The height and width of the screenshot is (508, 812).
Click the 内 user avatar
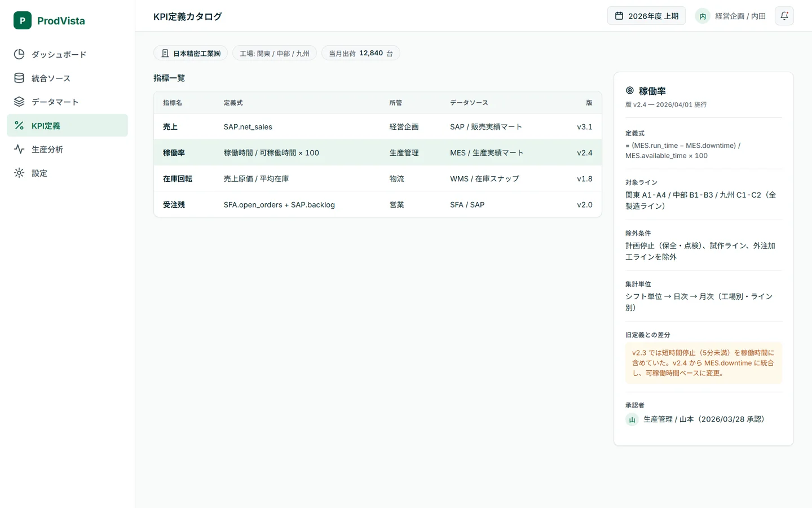coord(703,16)
